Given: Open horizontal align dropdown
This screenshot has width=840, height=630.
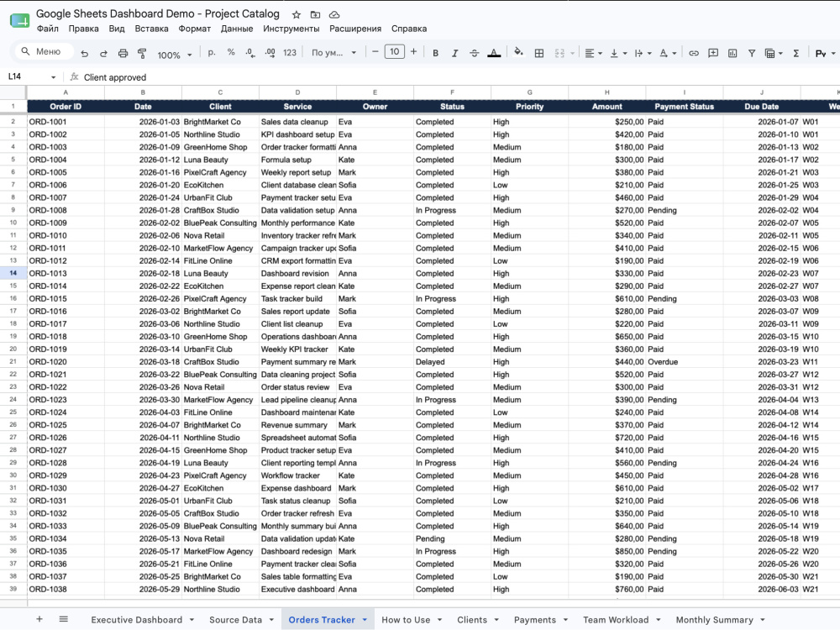Looking at the screenshot, I should [594, 53].
